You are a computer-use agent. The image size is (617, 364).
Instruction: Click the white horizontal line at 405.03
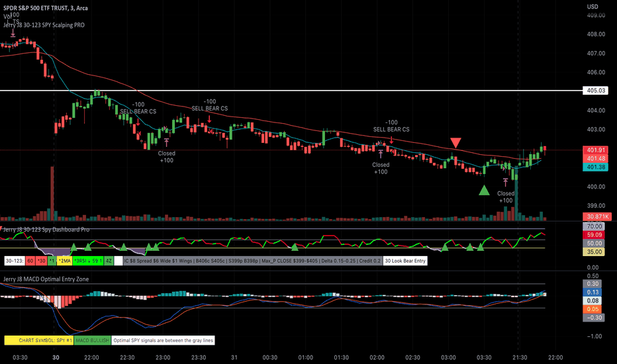291,91
